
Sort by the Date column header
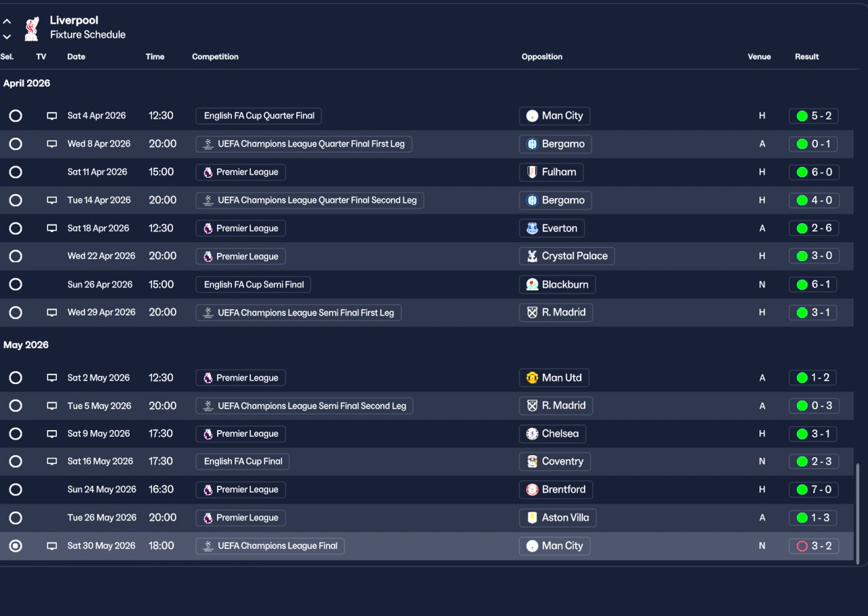77,57
